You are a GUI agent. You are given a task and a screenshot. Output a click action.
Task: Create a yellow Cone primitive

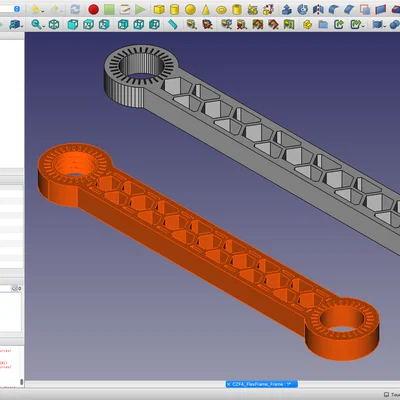(206, 9)
